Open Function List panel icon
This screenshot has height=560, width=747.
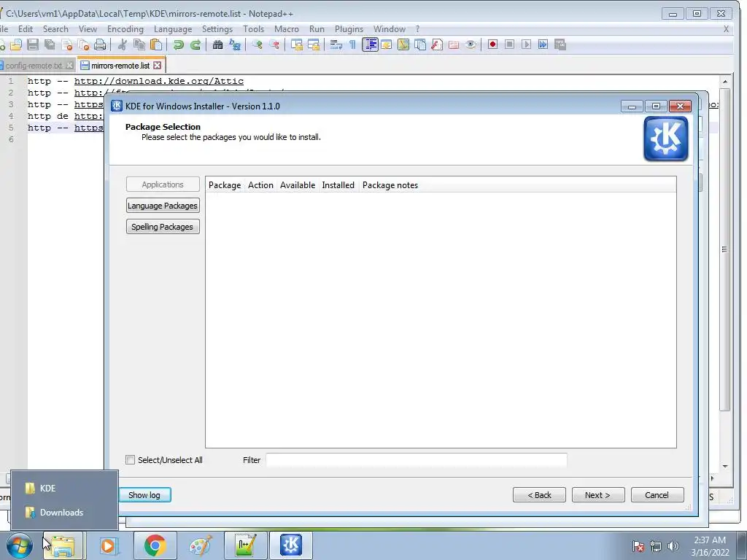[x=436, y=44]
